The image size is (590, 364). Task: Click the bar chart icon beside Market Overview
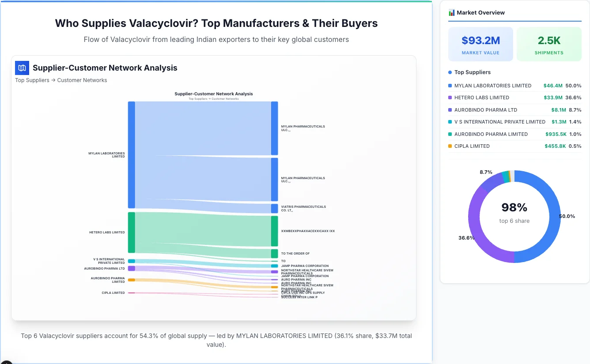tap(451, 13)
